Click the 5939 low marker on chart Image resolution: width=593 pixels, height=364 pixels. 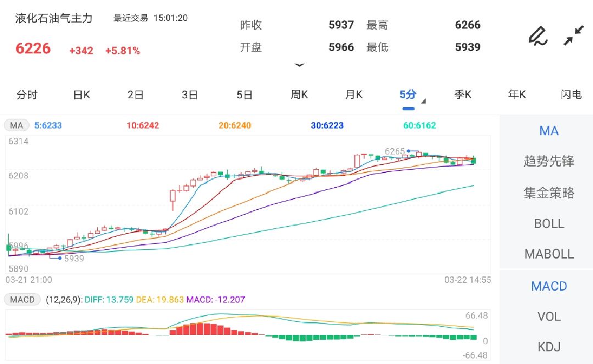(x=74, y=259)
